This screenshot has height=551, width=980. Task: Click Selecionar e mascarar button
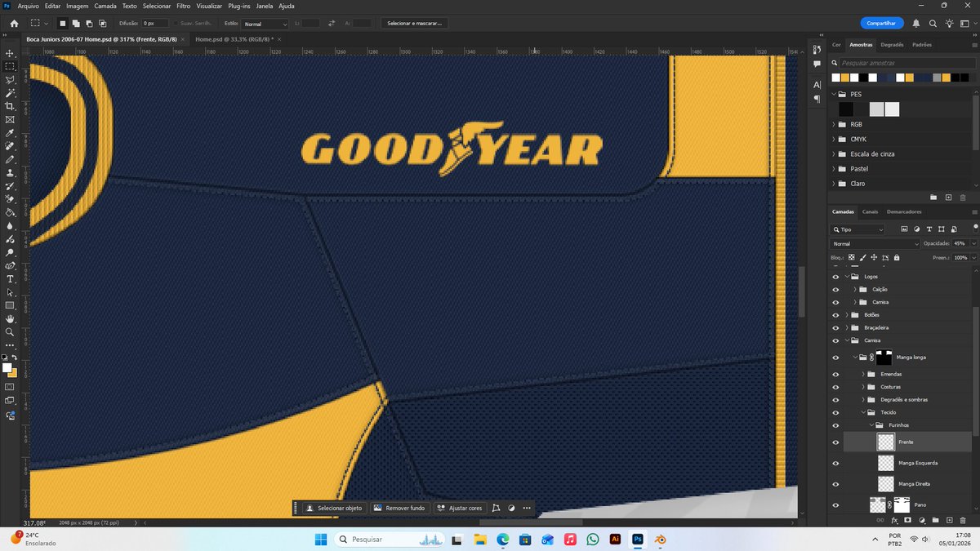[x=415, y=24]
